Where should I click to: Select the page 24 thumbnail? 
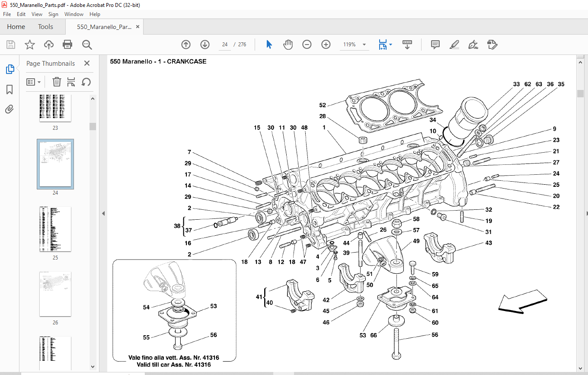coord(55,164)
